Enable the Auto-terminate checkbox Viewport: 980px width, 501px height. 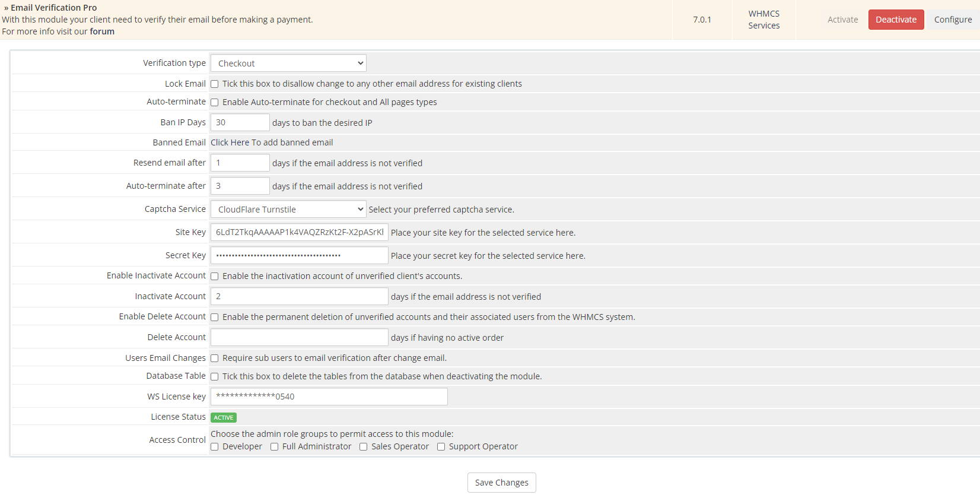coord(215,103)
